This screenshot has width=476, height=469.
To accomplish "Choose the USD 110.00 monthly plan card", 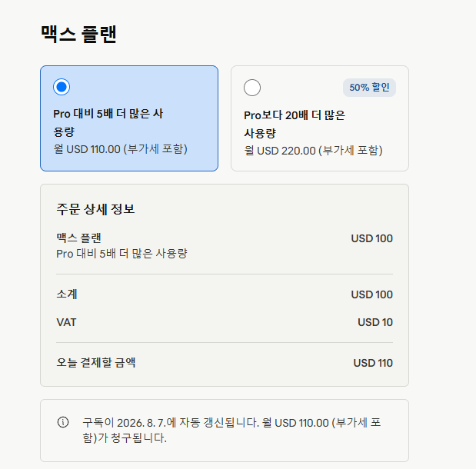I will click(129, 118).
